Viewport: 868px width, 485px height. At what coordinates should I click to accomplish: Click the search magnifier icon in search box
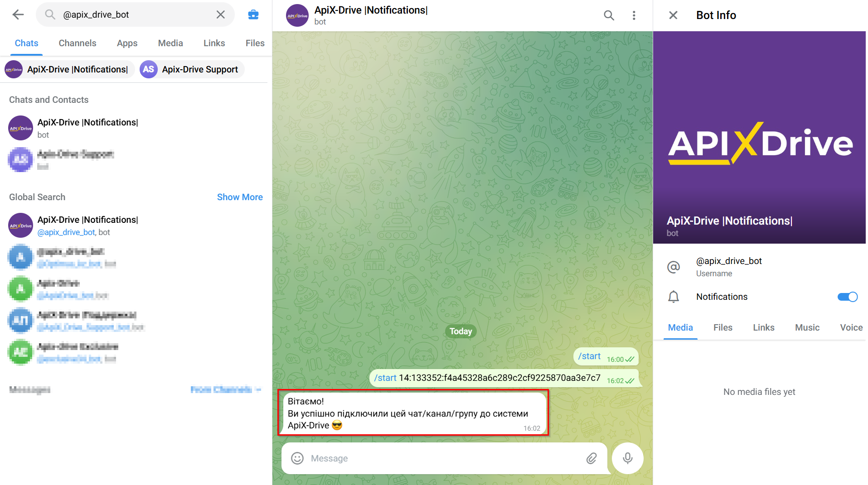click(50, 14)
